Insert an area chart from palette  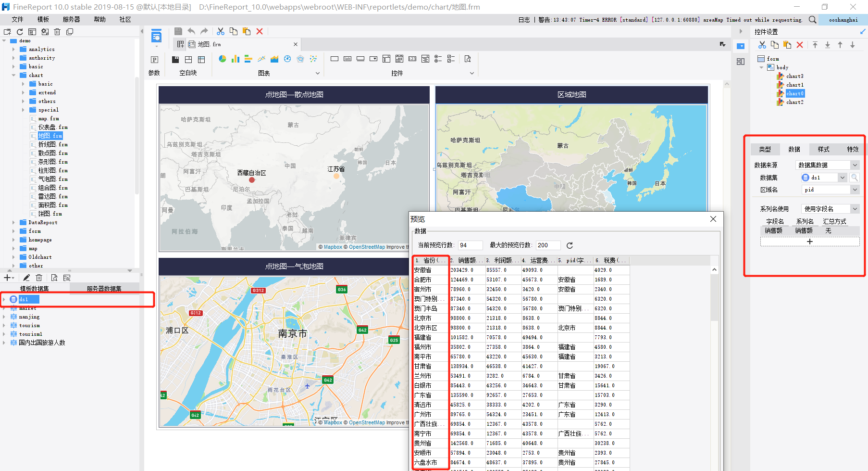(274, 59)
